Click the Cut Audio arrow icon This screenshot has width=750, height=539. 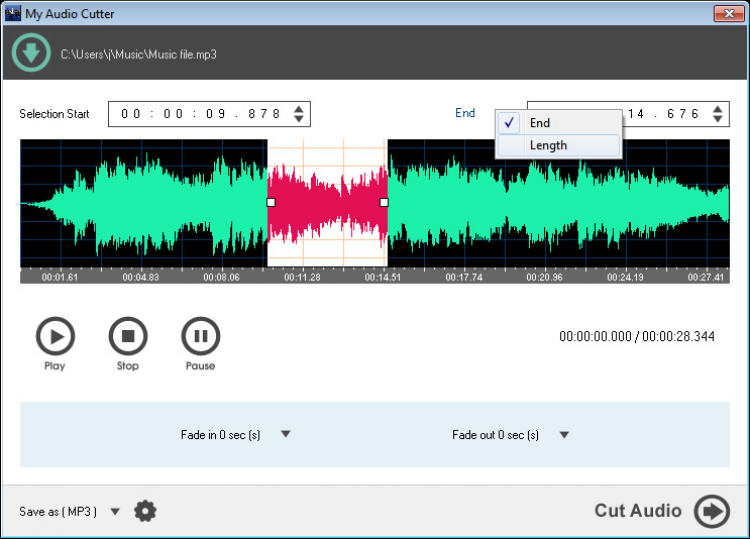[712, 511]
